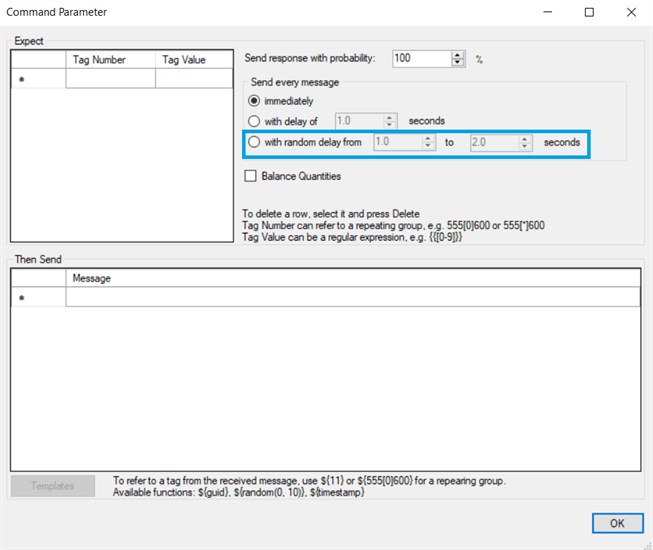653x550 pixels.
Task: Click the disabled Templates button
Action: pos(53,486)
